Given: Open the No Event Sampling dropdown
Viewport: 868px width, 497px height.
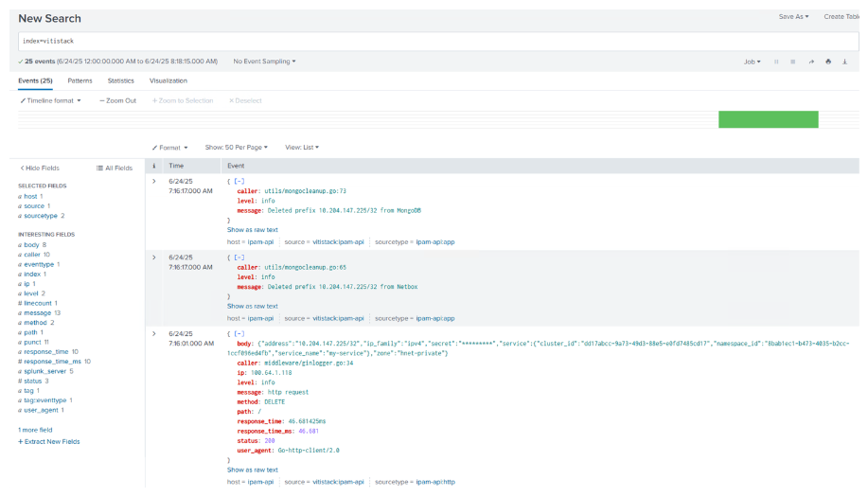Looking at the screenshot, I should (264, 62).
